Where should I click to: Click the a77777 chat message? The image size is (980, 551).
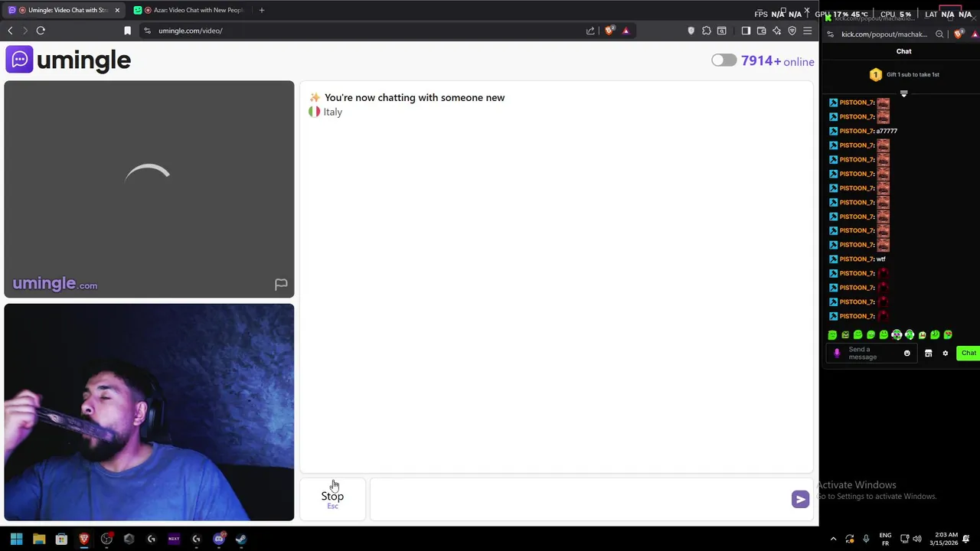887,131
